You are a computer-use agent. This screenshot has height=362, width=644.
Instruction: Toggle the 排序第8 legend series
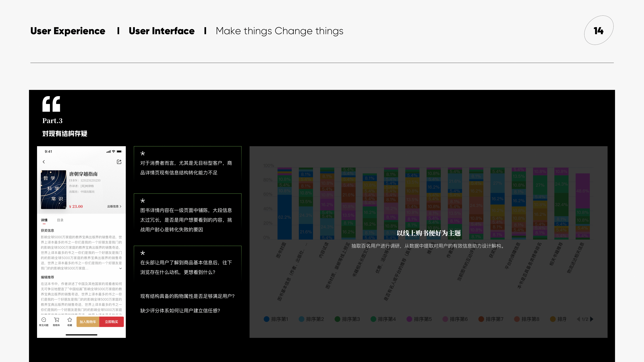coord(527,319)
